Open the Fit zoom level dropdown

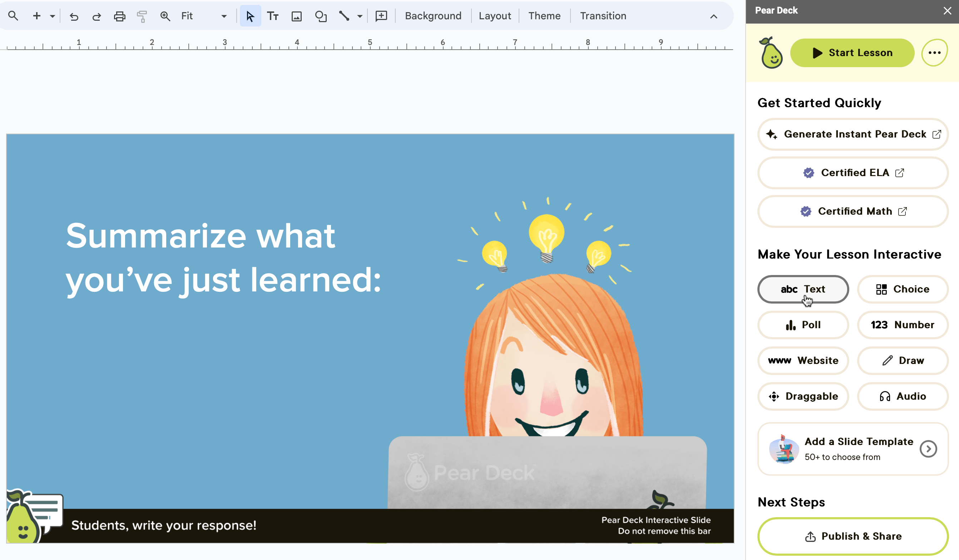coord(204,16)
